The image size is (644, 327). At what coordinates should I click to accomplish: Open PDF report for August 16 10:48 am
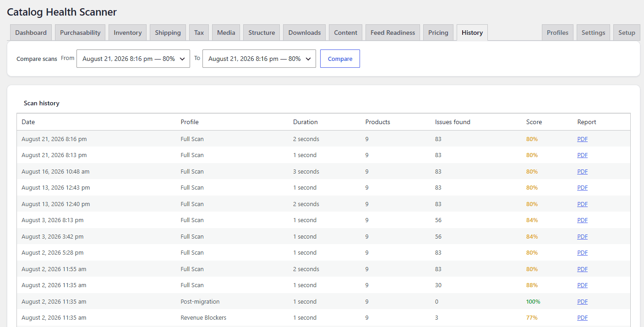[x=582, y=172]
